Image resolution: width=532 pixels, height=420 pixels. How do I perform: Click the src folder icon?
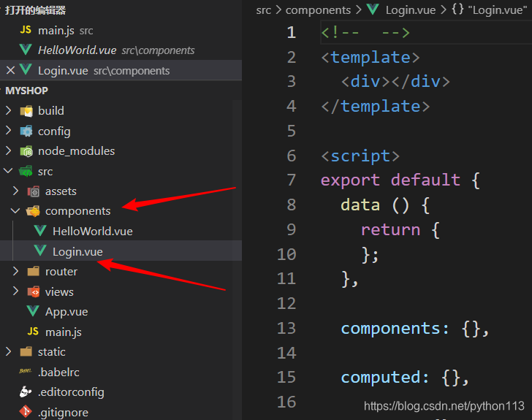26,172
